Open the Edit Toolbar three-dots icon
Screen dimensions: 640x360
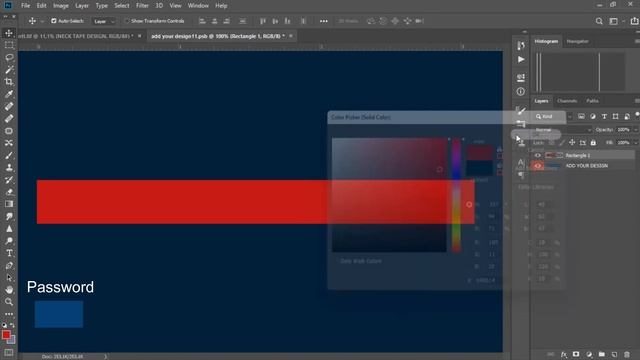[x=9, y=314]
